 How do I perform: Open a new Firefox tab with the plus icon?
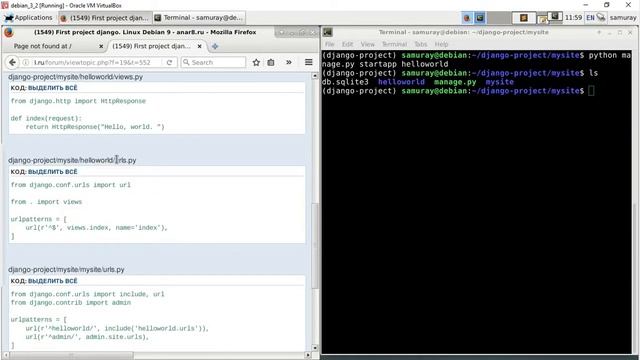215,47
